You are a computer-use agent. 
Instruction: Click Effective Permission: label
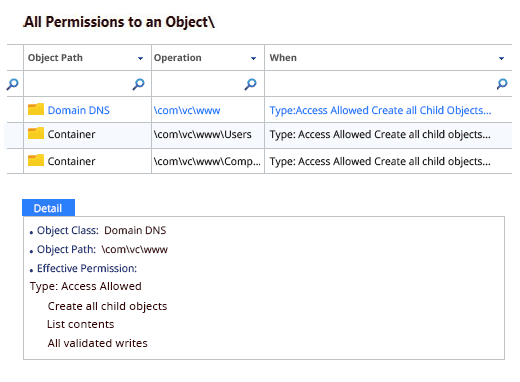87,268
